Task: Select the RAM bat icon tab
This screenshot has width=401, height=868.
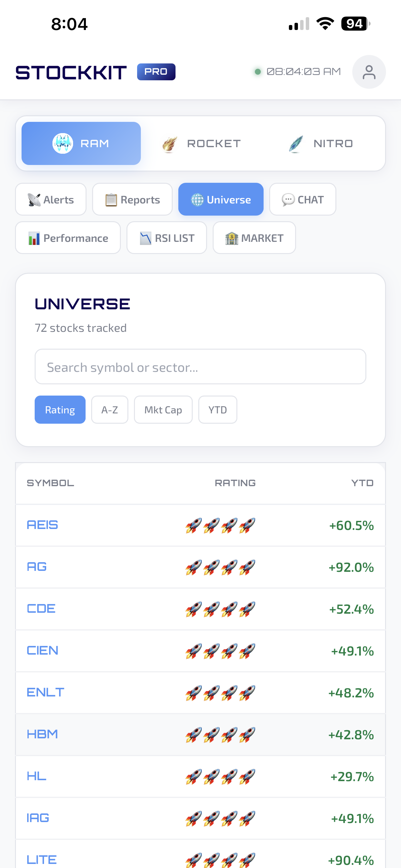Action: (x=63, y=143)
